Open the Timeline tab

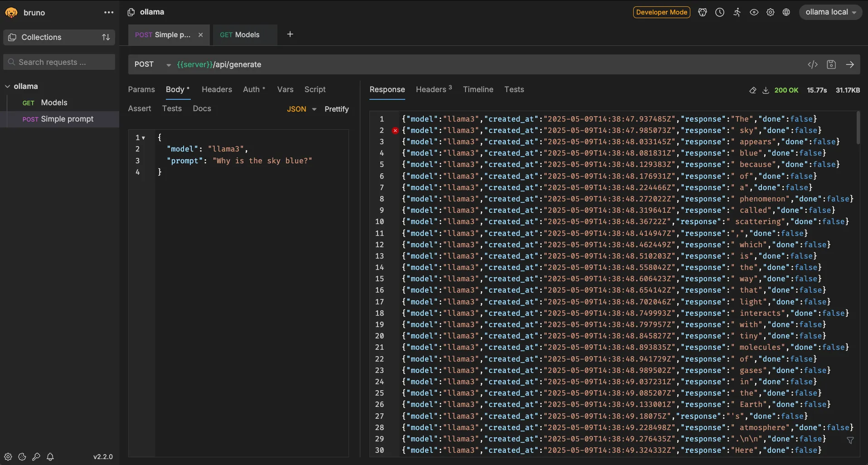[478, 89]
